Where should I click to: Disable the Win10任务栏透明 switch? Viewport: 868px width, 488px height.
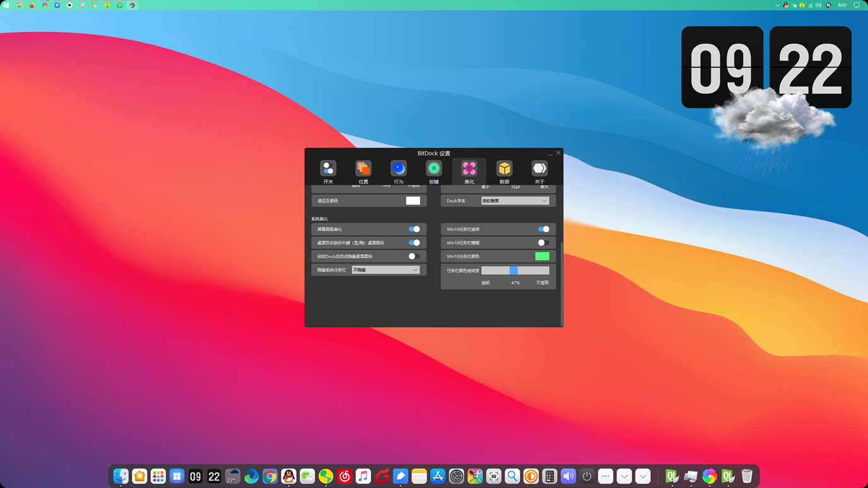pyautogui.click(x=543, y=229)
